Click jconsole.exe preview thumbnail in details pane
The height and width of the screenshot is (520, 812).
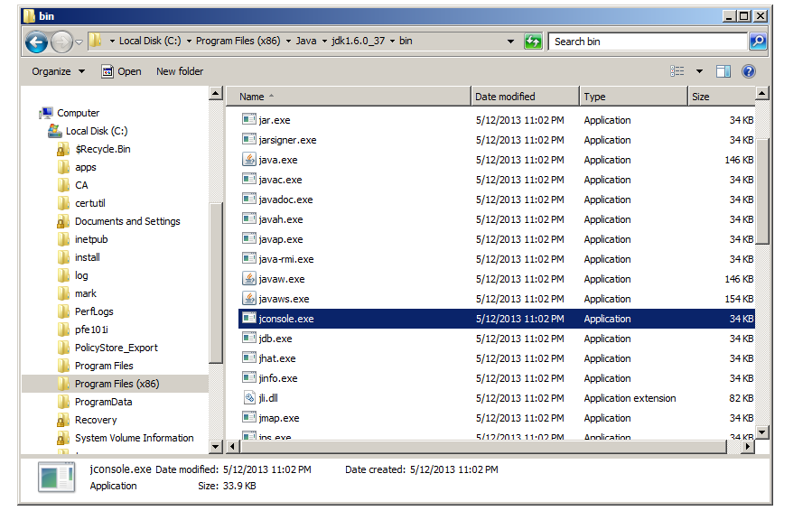pos(56,477)
